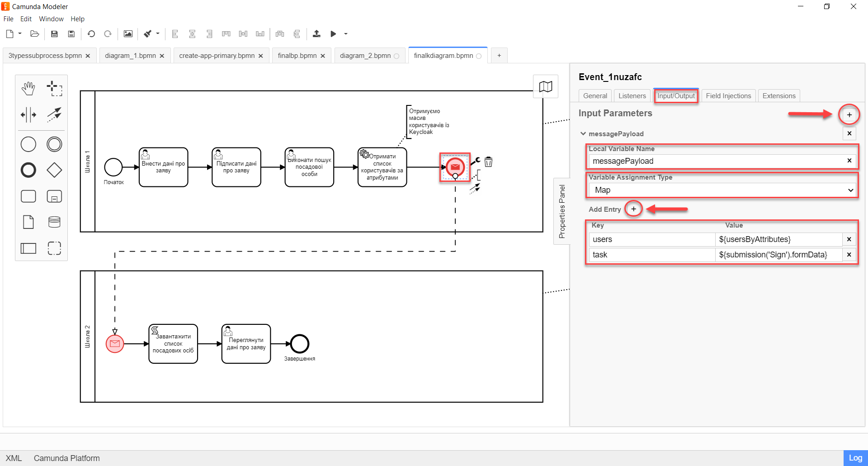Toggle the minimap
Screen dimensions: 868x466
(x=546, y=86)
